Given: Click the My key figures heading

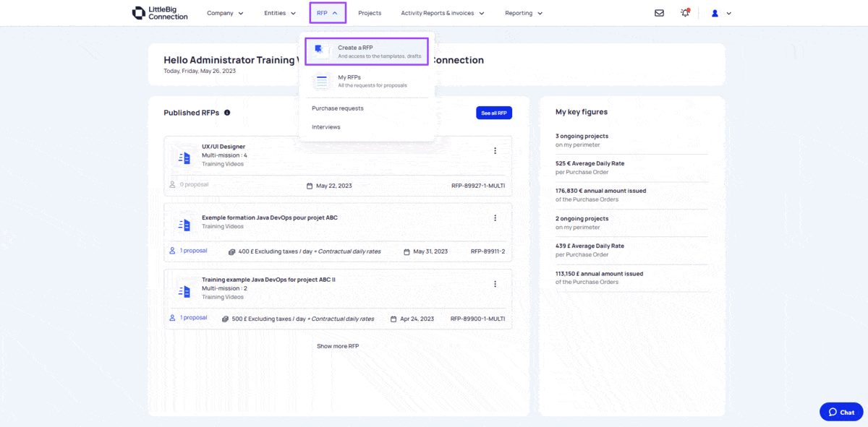Looking at the screenshot, I should tap(582, 112).
